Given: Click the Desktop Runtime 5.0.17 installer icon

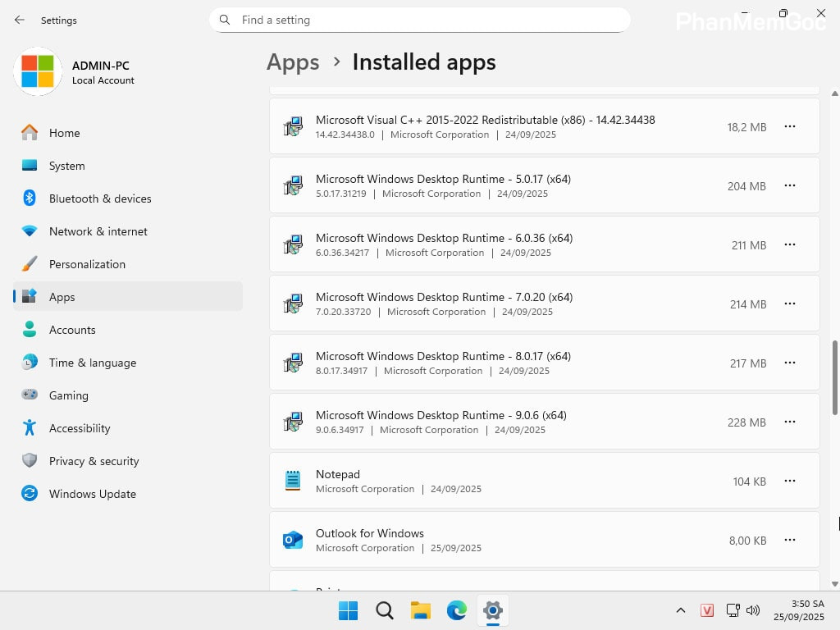Looking at the screenshot, I should tap(293, 185).
